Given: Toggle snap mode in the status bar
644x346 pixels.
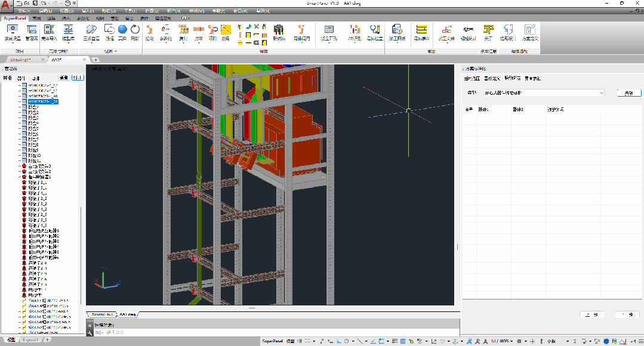Looking at the screenshot, I should click(x=307, y=341).
